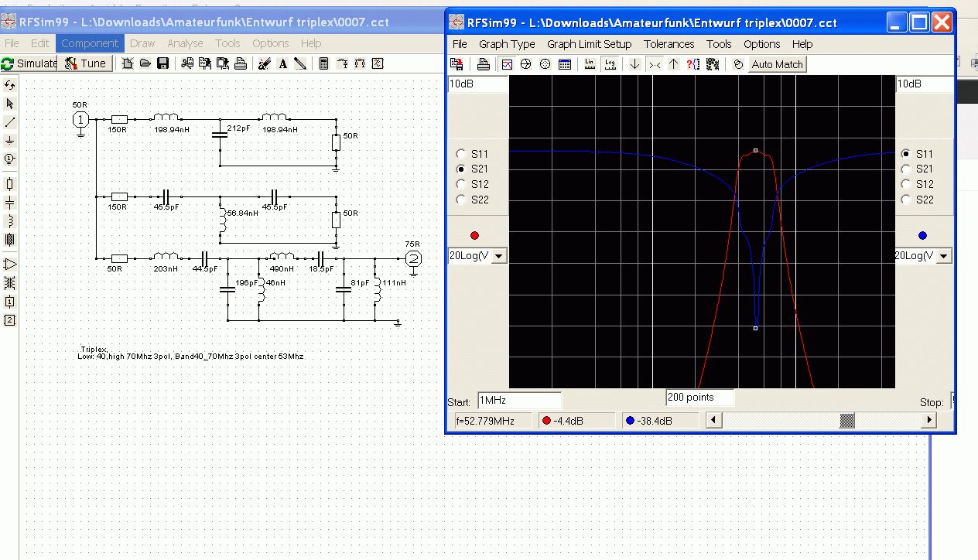
Task: Open the Graph Type menu
Action: 507,44
